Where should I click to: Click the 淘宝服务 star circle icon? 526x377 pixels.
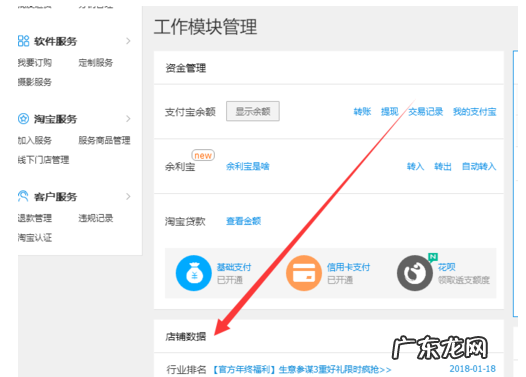[23, 119]
